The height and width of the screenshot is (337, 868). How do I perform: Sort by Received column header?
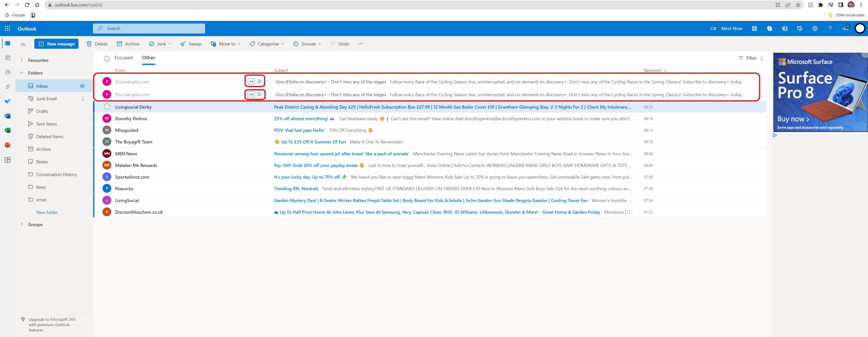[655, 70]
